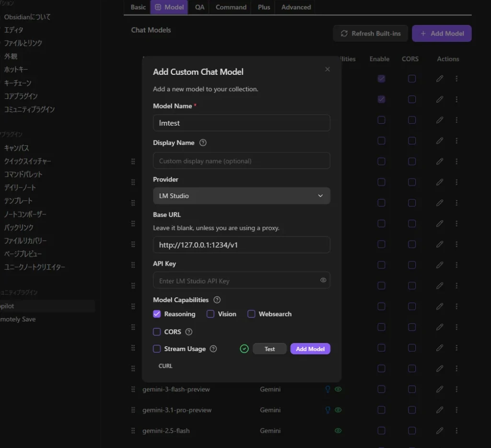491x448 pixels.
Task: Click the Base URL input field
Action: 241,245
